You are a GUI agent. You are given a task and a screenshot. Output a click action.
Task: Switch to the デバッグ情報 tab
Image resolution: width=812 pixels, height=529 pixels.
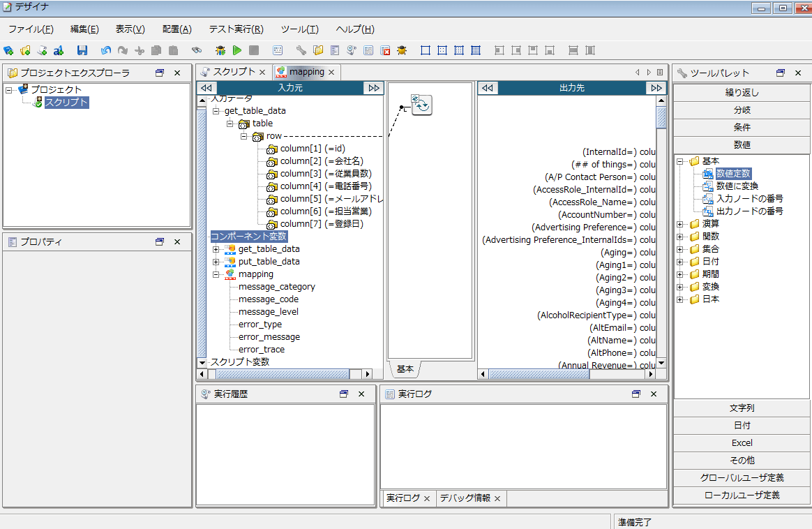coord(465,498)
